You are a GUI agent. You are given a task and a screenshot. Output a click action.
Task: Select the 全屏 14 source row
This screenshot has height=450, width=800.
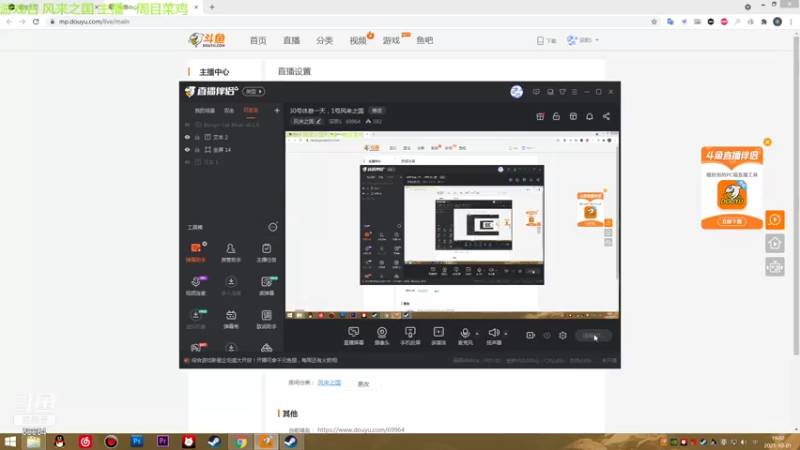(232, 149)
